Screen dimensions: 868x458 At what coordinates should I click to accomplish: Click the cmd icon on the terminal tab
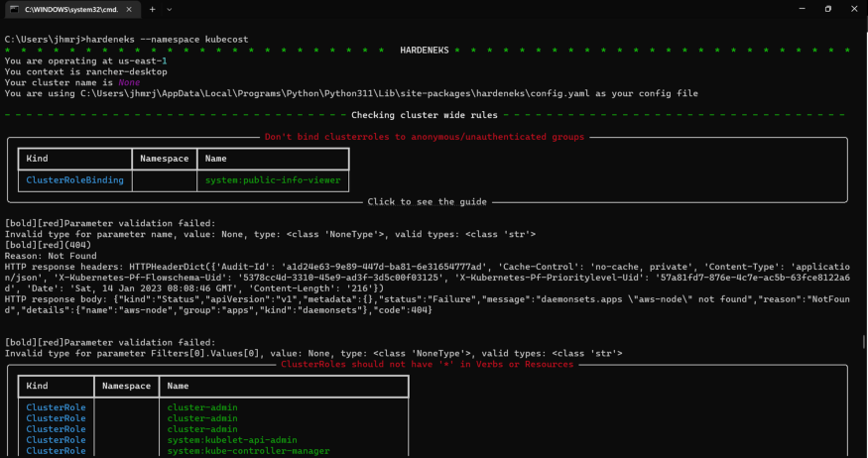(13, 9)
